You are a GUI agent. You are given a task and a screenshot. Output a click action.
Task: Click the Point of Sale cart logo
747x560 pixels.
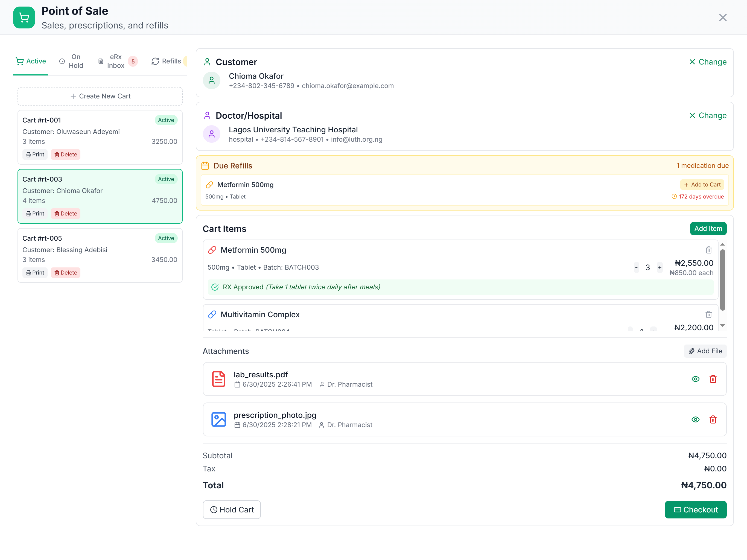click(24, 17)
